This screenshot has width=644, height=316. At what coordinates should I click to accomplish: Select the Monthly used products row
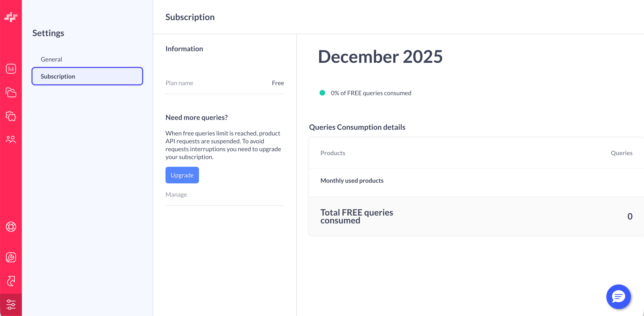(x=352, y=181)
